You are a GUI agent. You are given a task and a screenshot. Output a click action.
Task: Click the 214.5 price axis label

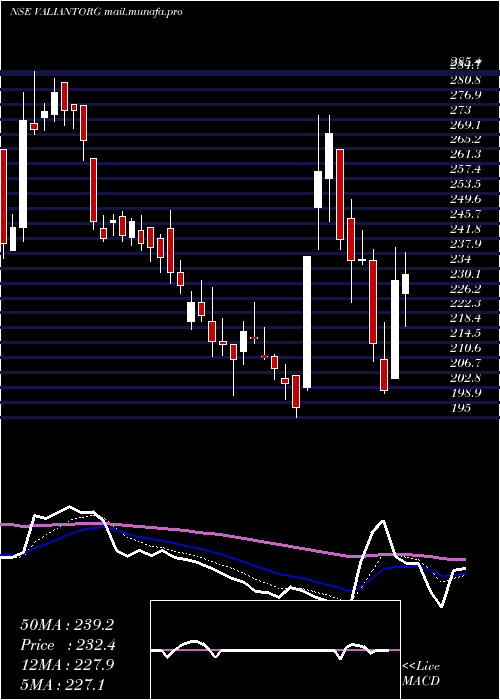[467, 333]
